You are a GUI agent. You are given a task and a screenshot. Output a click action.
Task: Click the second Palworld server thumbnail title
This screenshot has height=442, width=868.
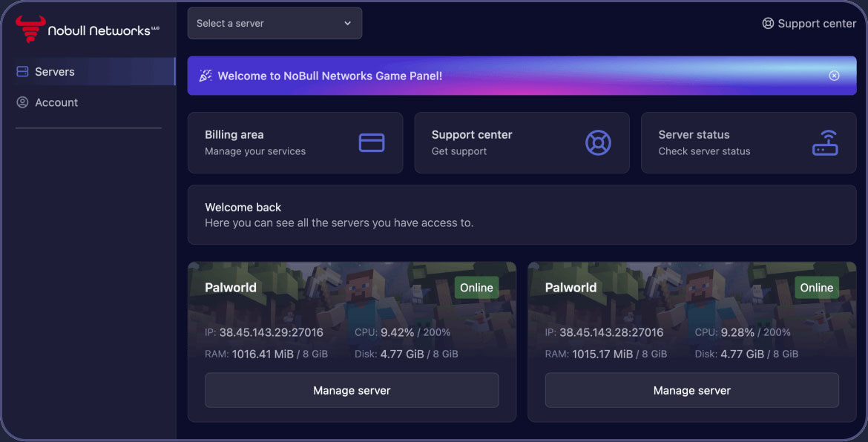571,288
